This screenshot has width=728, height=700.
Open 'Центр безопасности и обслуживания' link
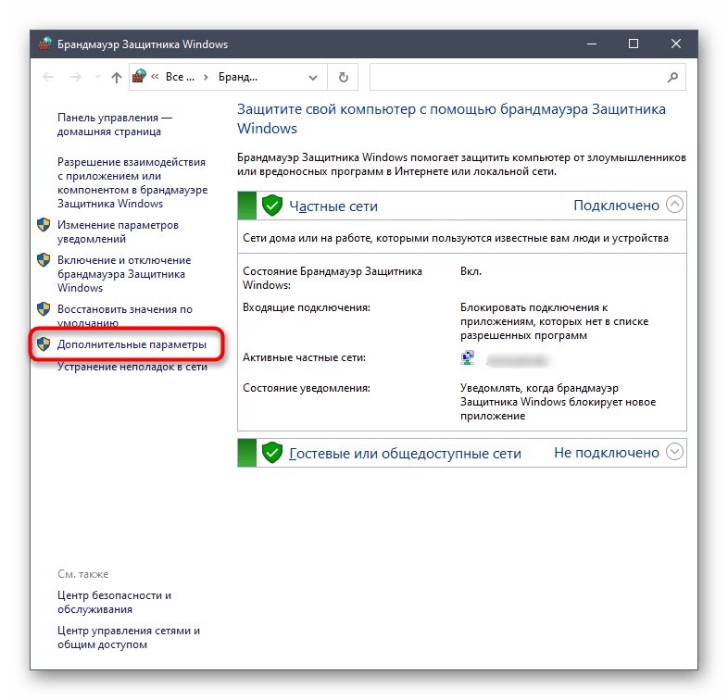tap(114, 602)
